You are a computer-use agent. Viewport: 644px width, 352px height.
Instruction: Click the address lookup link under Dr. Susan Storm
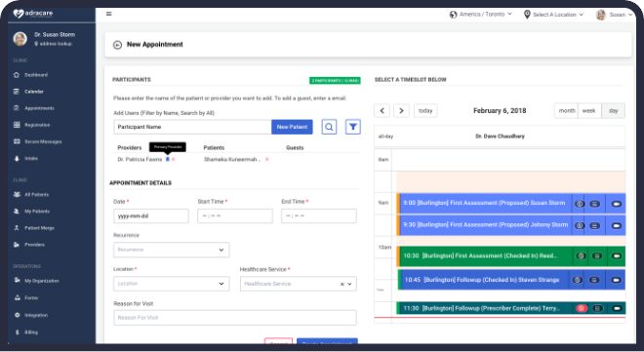tap(53, 44)
